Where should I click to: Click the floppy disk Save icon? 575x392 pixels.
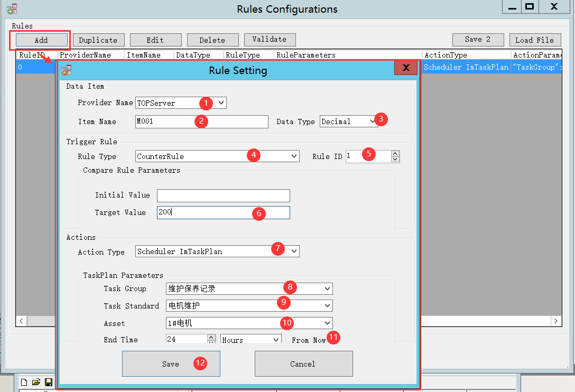coord(49,382)
